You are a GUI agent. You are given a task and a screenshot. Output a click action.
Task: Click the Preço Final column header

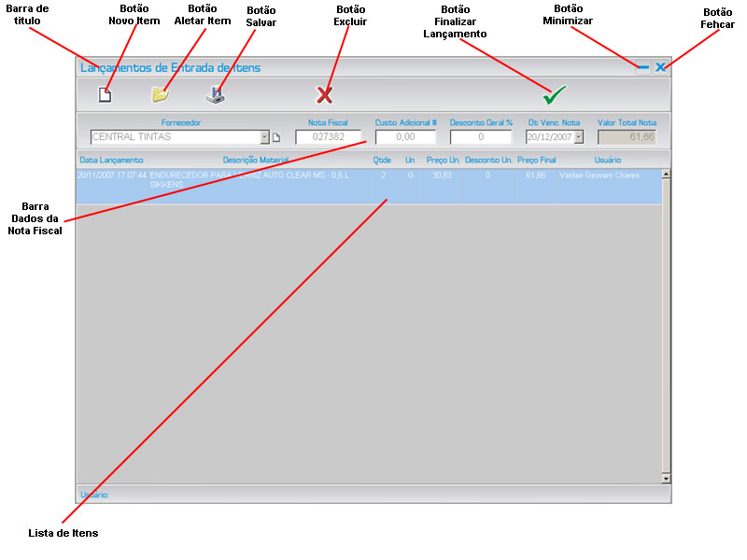(536, 161)
